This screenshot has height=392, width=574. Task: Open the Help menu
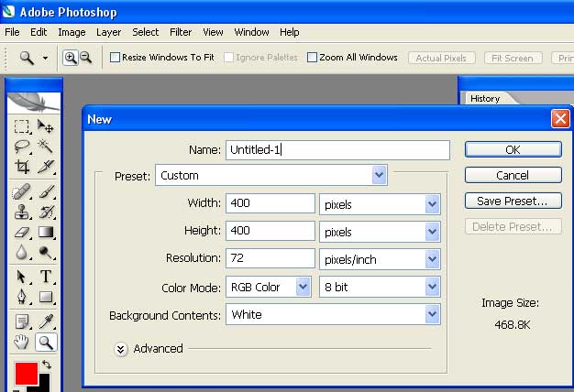click(x=289, y=32)
